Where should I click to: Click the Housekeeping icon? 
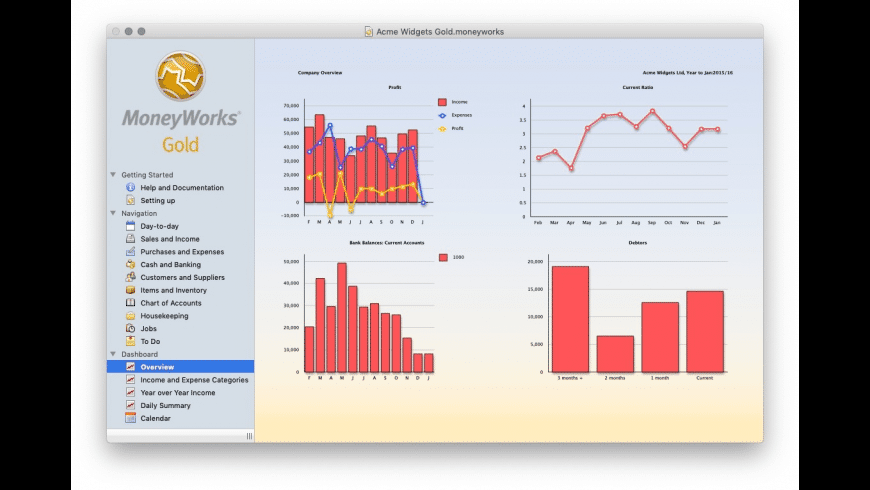point(130,316)
